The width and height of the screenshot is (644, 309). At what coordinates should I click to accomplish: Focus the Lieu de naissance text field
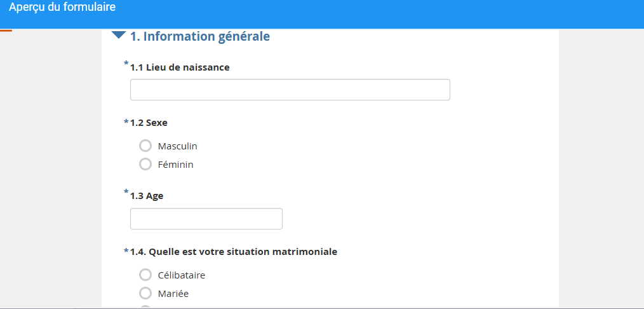290,90
